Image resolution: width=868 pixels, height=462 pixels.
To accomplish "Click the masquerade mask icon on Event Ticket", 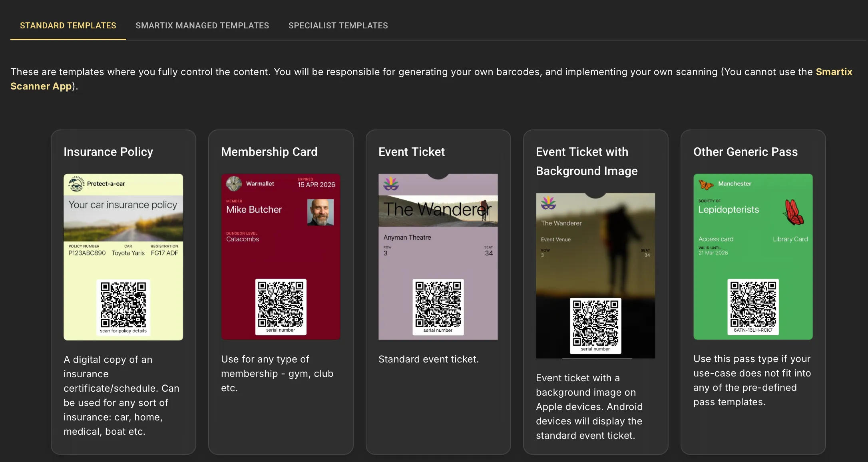I will coord(391,184).
